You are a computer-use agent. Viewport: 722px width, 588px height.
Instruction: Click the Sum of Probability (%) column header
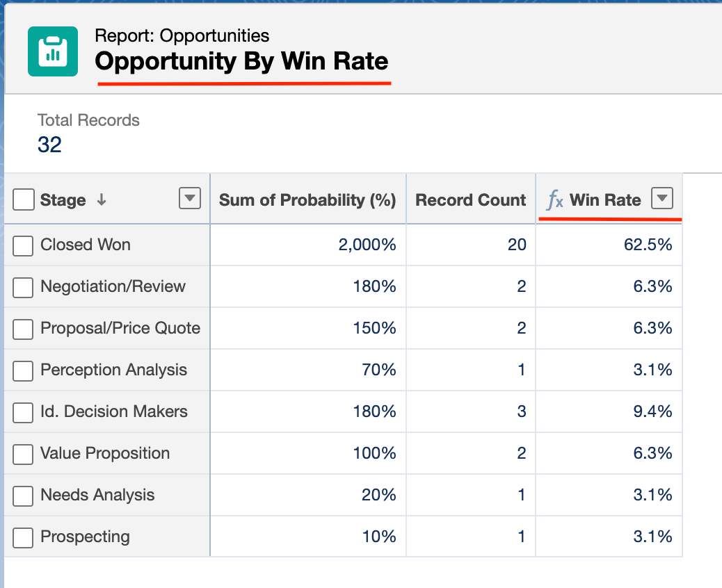[307, 200]
